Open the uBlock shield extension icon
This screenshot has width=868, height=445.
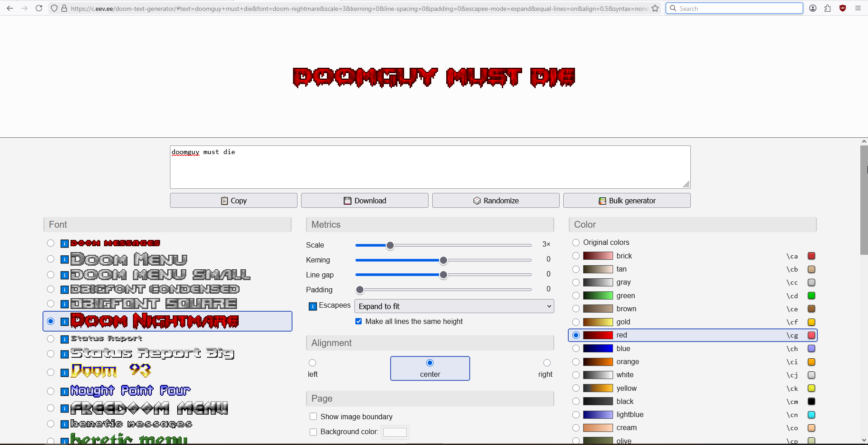click(843, 8)
